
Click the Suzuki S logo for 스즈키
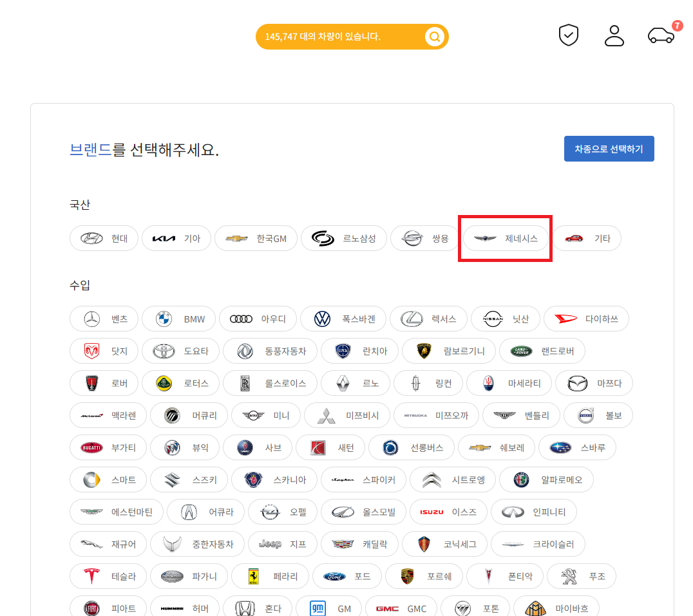173,480
